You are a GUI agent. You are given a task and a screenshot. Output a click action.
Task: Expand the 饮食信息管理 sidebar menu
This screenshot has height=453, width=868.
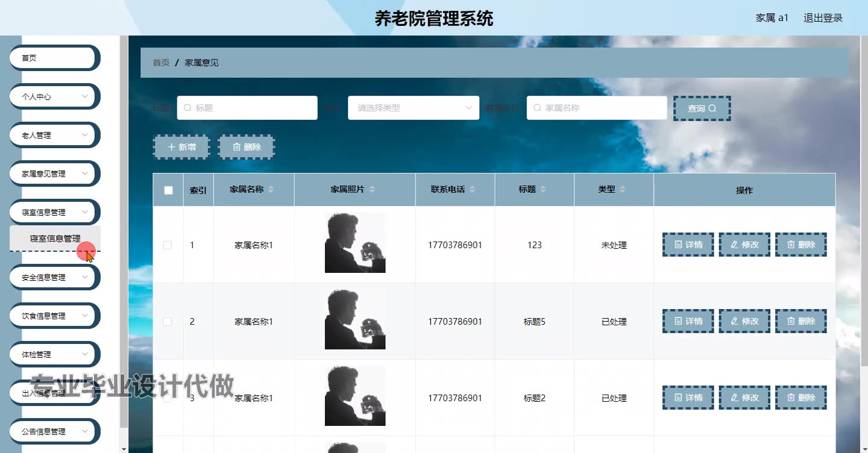coord(54,316)
